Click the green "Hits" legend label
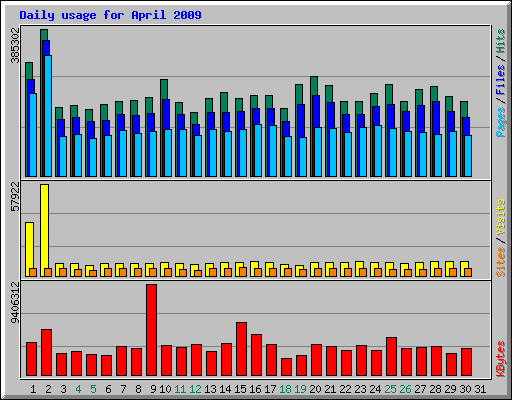The width and height of the screenshot is (512, 400). (501, 41)
